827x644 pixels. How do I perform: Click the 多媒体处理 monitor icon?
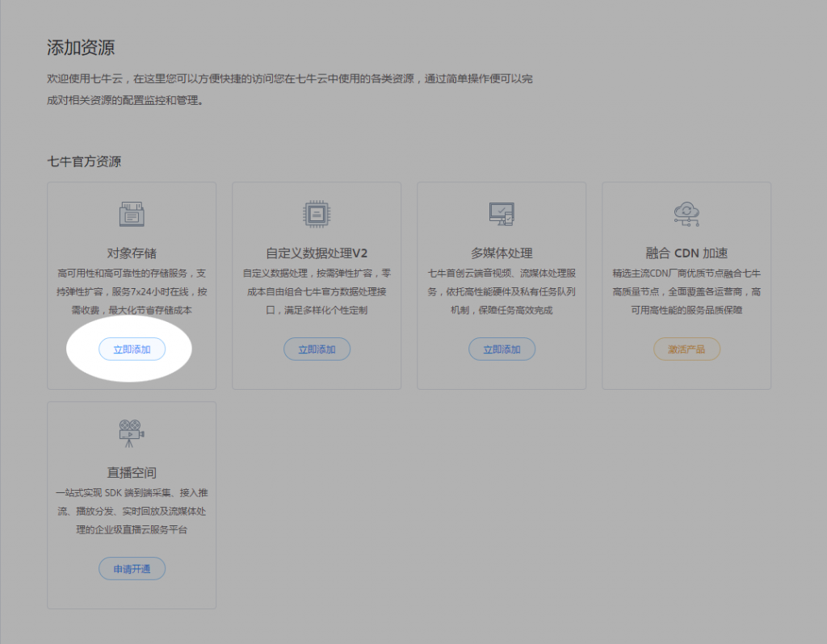point(502,214)
